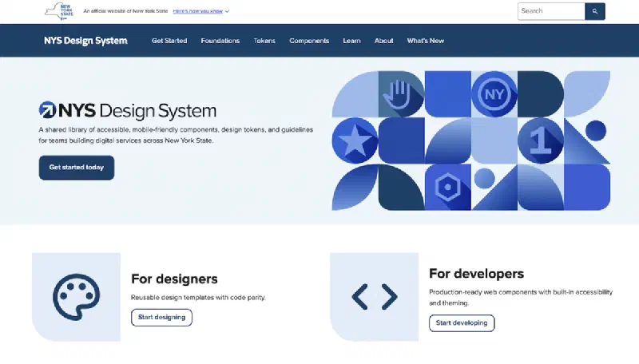Click "An official website of New York State" text
This screenshot has width=639, height=364.
click(x=125, y=11)
